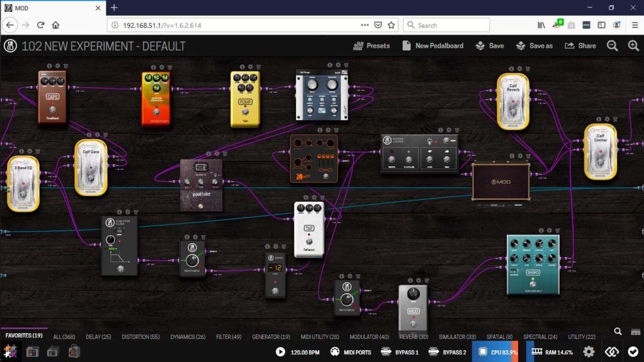Toggle Bypass 2 in the bottom bar
644x362 pixels.
[x=447, y=352]
